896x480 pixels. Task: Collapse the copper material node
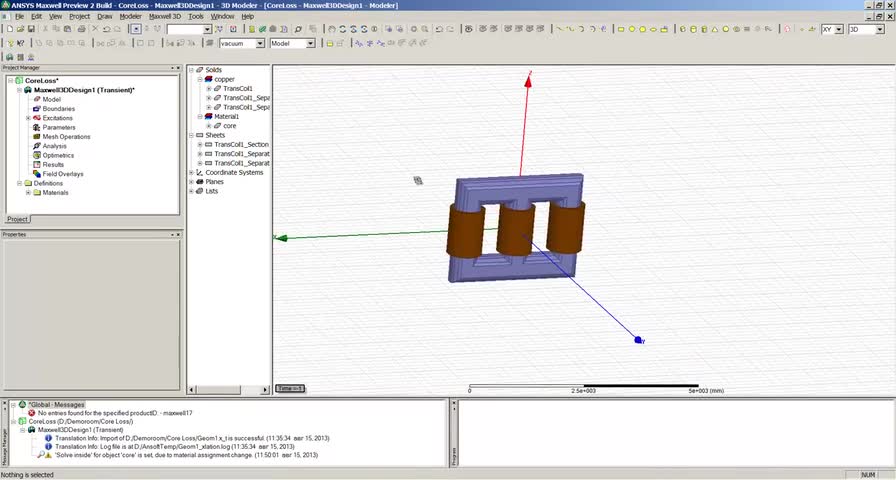pyautogui.click(x=200, y=79)
